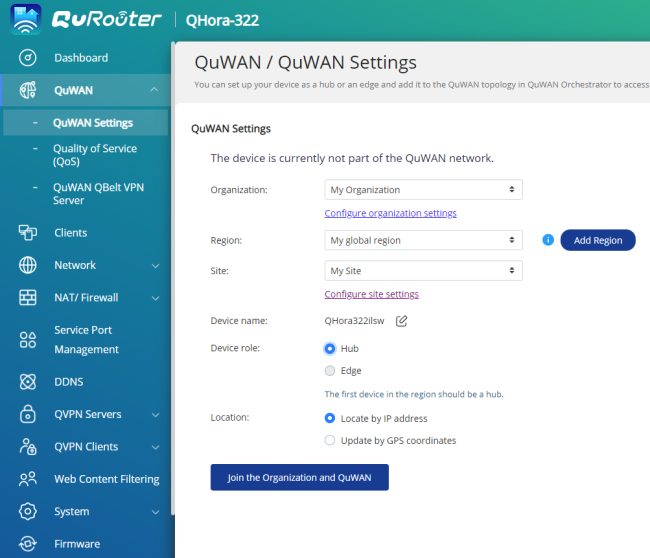Click the QuRouter logo icon
The image size is (650, 558).
pyautogui.click(x=26, y=19)
